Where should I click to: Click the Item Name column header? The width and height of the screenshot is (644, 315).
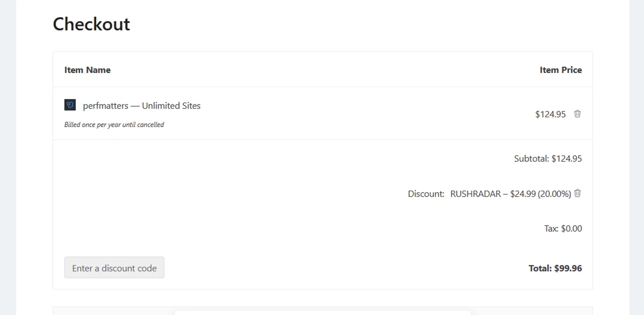point(88,70)
